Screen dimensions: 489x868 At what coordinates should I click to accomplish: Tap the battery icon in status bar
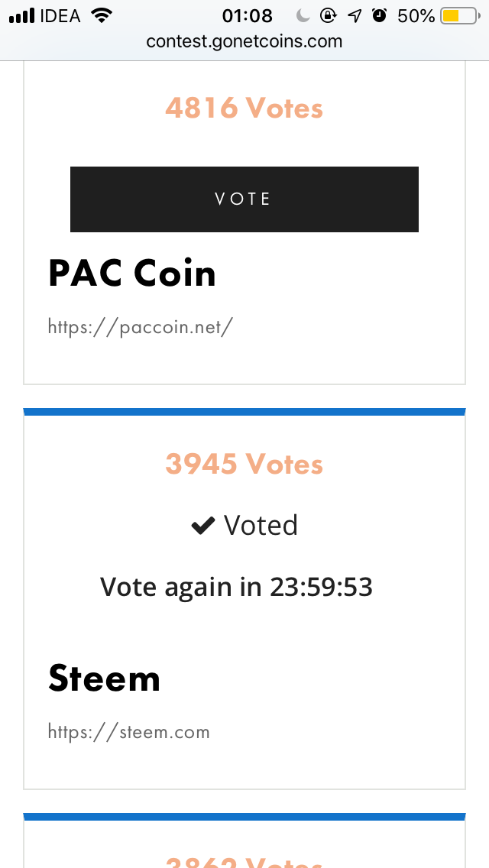(461, 16)
